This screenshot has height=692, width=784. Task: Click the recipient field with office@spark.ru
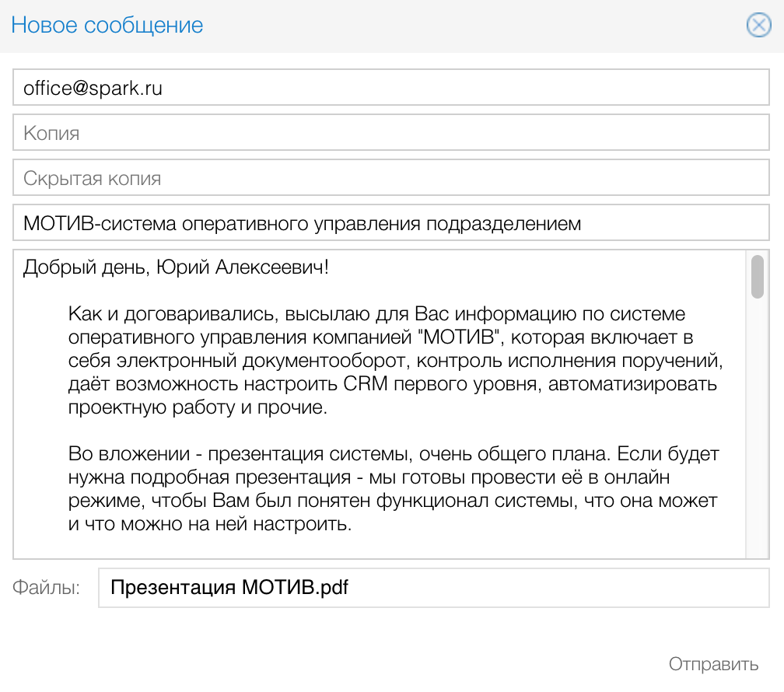(390, 88)
